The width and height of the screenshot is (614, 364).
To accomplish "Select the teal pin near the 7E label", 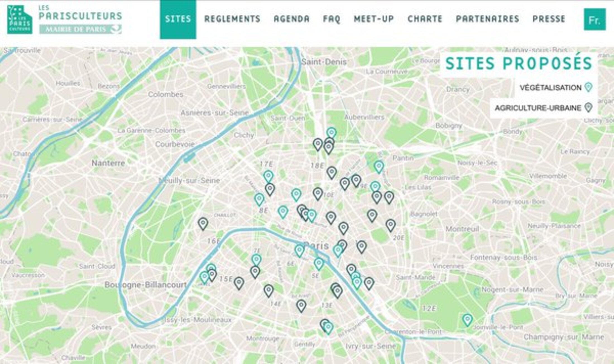I will (256, 260).
